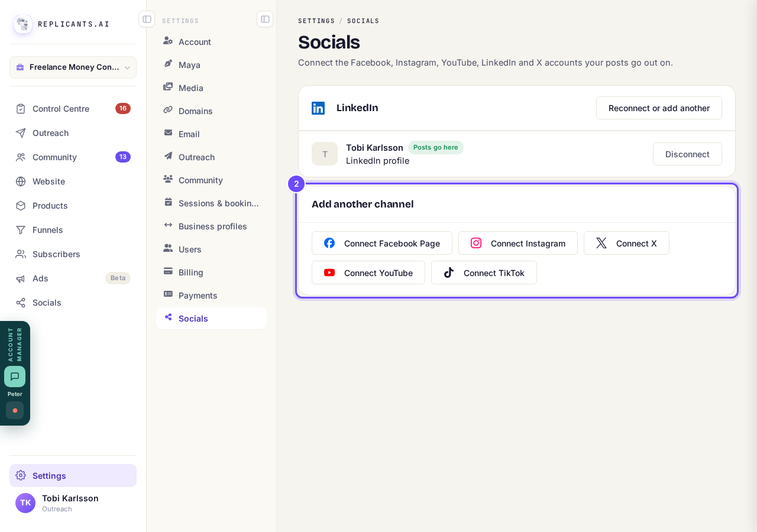Open Control Centre in main nav
Image resolution: width=757 pixels, height=532 pixels.
[73, 109]
